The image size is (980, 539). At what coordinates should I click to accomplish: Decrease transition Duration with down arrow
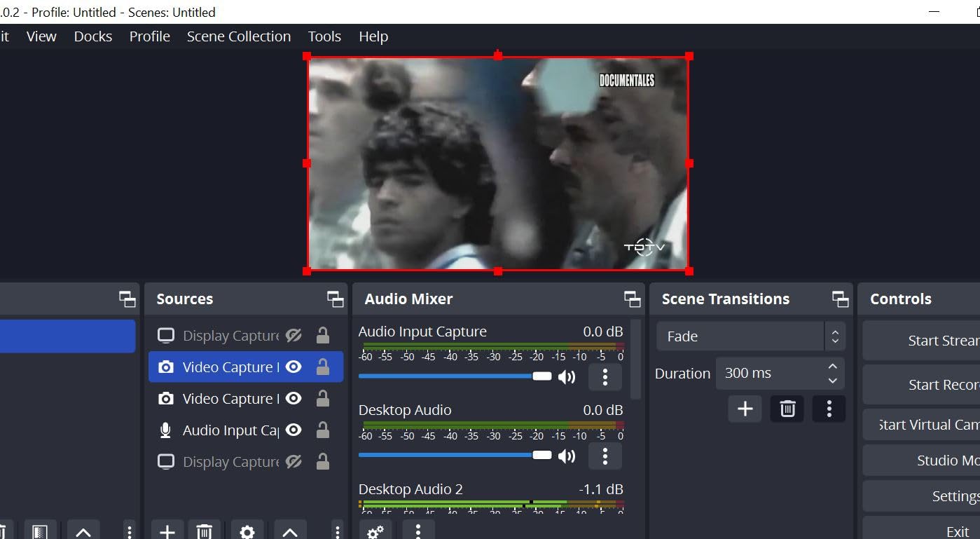tap(832, 381)
